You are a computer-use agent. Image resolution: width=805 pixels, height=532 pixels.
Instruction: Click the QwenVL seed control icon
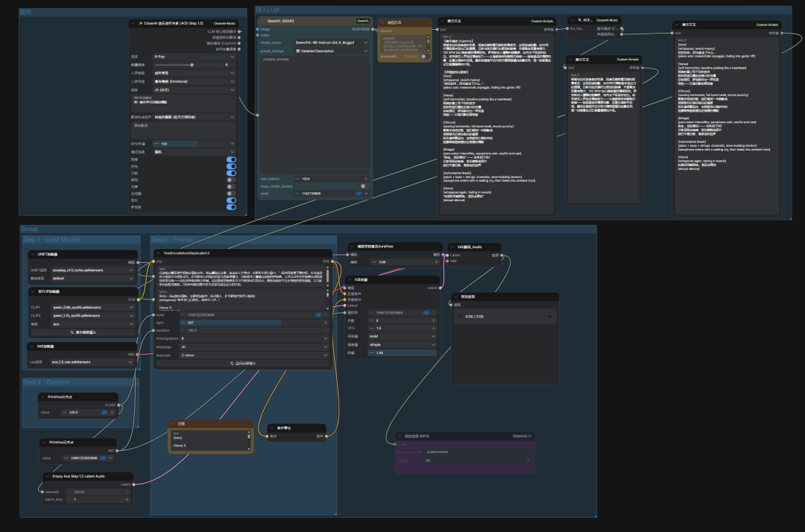(359, 194)
